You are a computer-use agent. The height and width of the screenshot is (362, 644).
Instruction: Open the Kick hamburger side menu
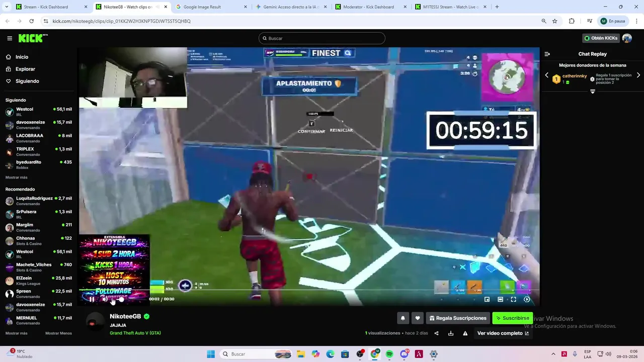(x=10, y=38)
